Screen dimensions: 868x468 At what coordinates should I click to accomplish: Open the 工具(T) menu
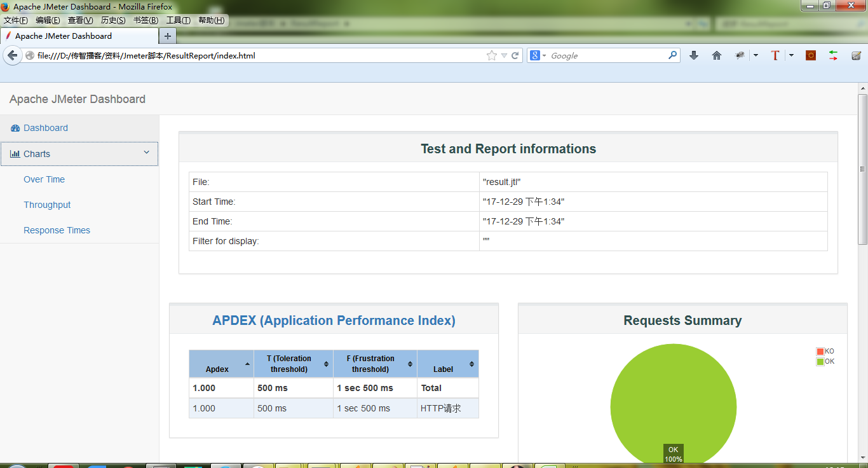pyautogui.click(x=179, y=20)
